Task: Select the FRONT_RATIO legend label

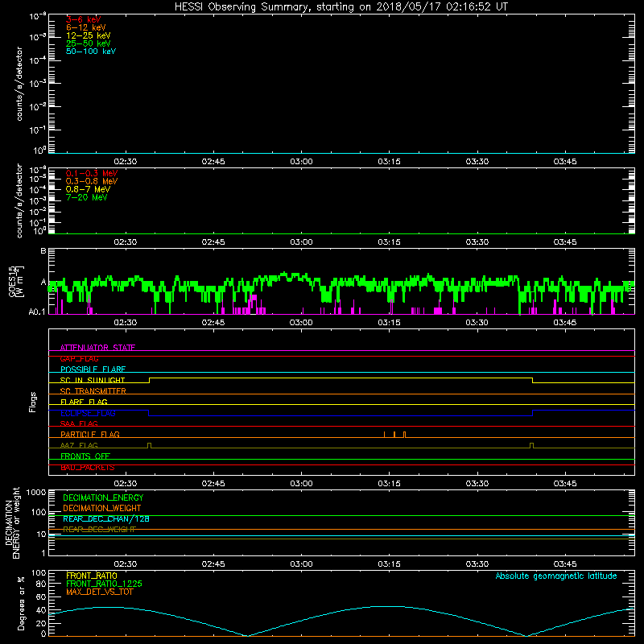Action: point(92,576)
